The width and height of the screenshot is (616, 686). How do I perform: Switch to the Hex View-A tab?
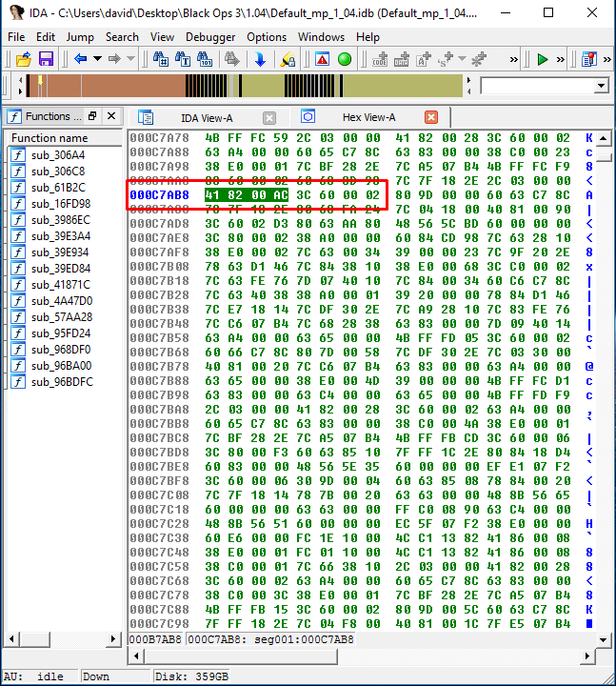[369, 117]
